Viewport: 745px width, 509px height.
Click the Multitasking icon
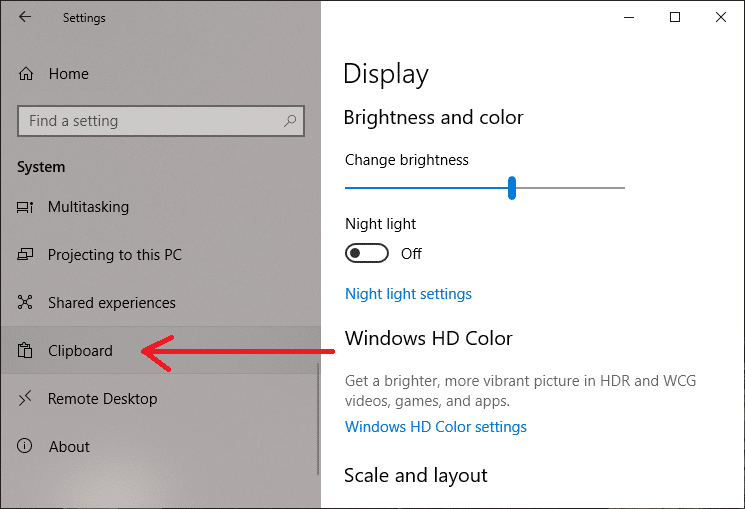(25, 207)
